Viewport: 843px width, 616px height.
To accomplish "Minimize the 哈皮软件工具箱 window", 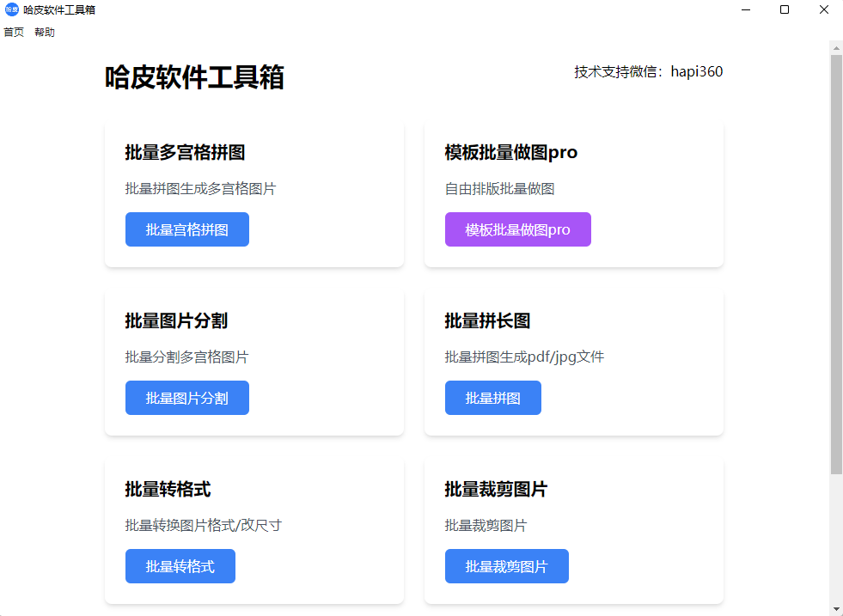I will (746, 9).
